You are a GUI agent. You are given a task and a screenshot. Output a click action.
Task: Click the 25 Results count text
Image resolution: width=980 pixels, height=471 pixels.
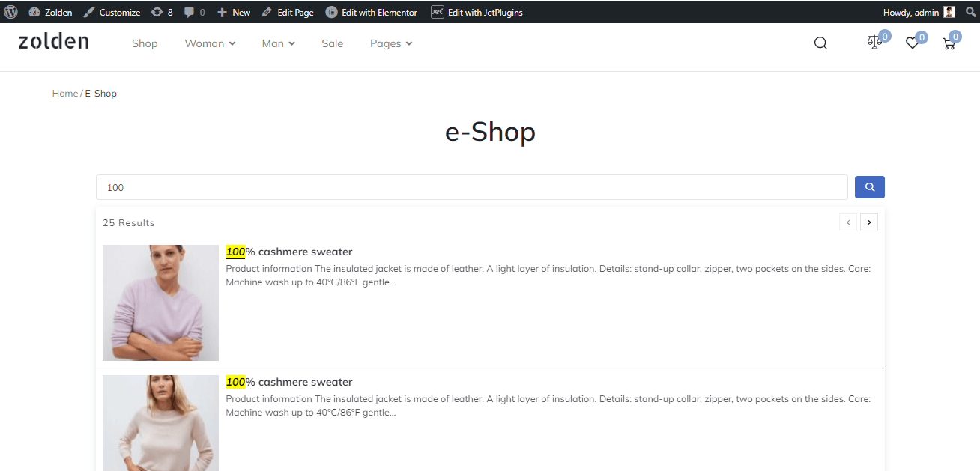point(129,223)
